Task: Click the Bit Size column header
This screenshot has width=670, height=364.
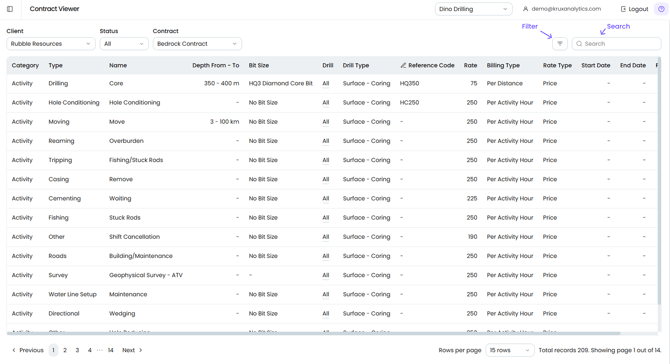Action: [259, 65]
